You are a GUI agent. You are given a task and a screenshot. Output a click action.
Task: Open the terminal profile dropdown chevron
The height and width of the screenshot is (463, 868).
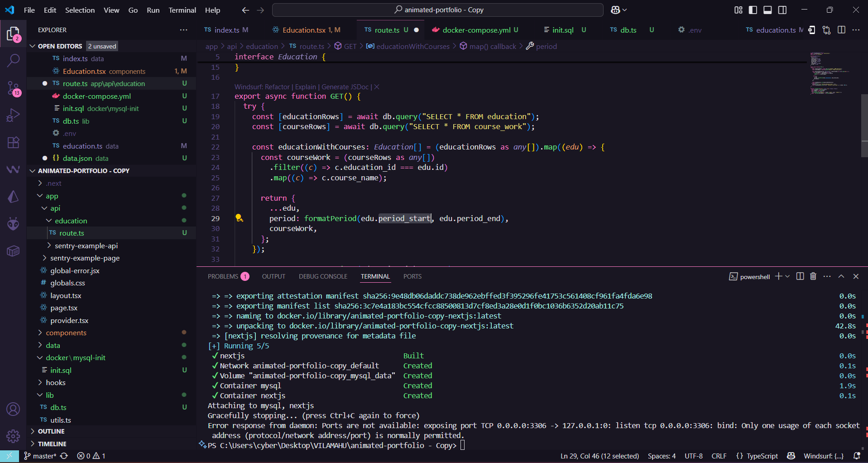tap(787, 276)
